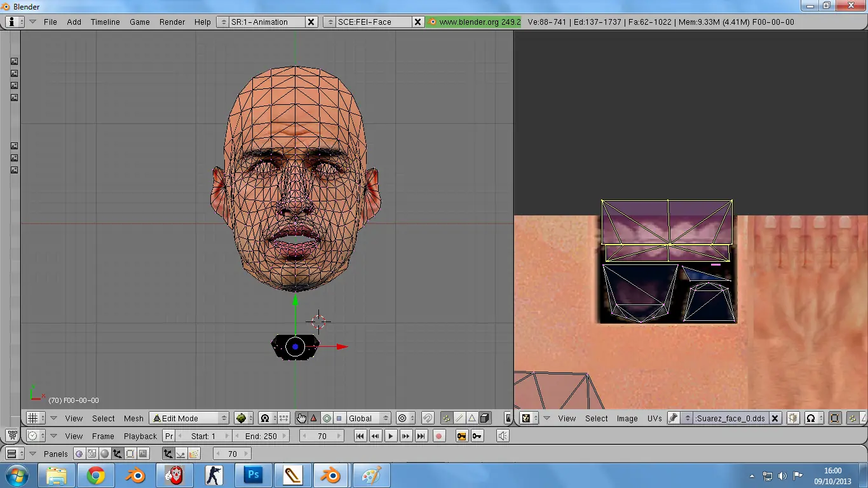Click the volume icon in system tray
Image resolution: width=868 pixels, height=488 pixels.
(x=782, y=476)
